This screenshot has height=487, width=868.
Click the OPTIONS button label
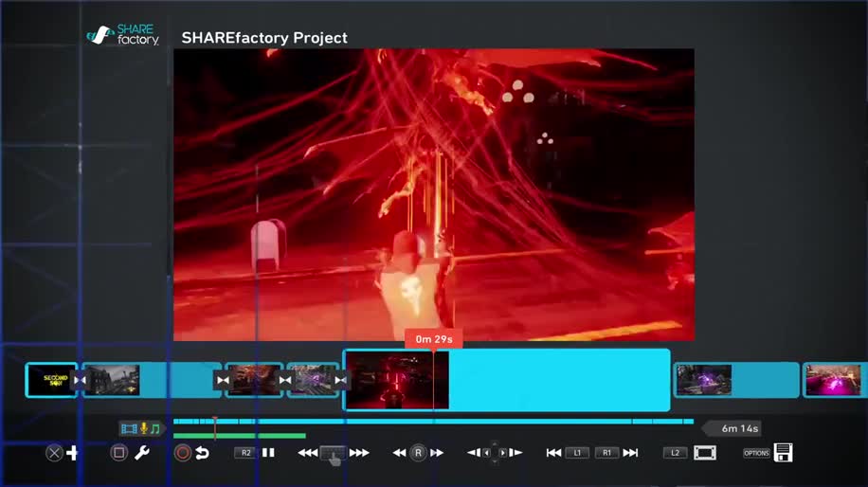click(756, 453)
